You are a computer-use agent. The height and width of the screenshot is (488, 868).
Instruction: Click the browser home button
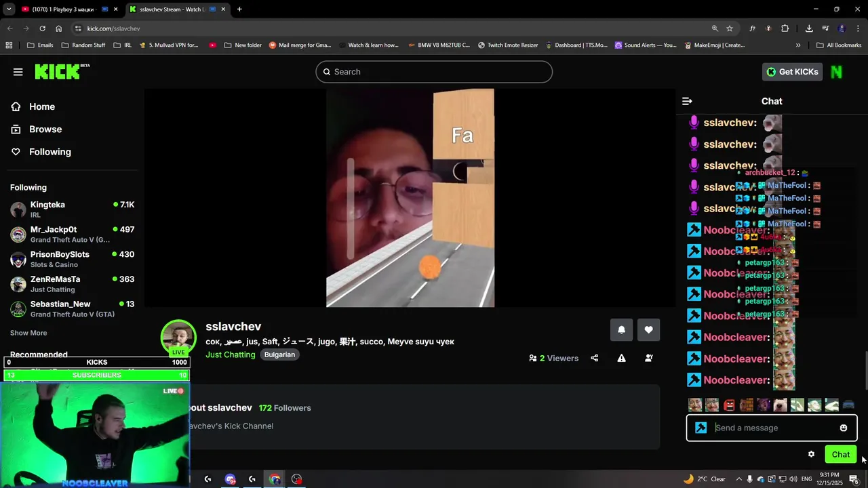point(59,28)
